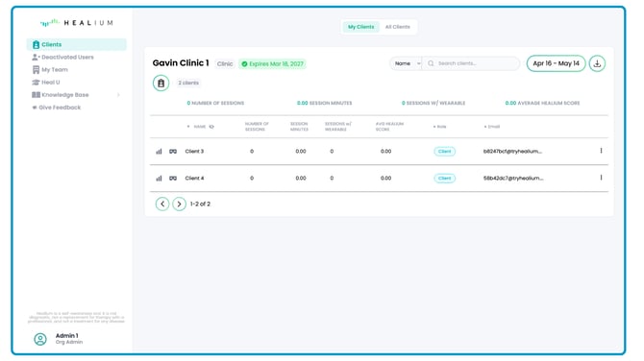
Task: Click the Admin 1 user name
Action: tap(66, 336)
